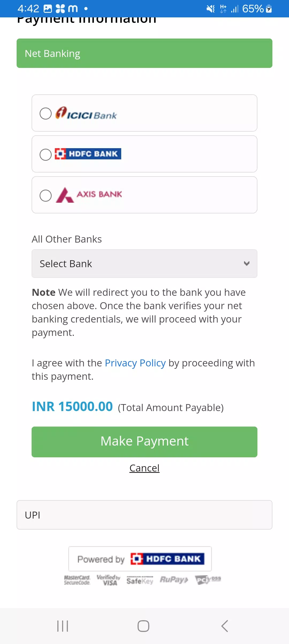This screenshot has height=644, width=289.
Task: Tap the INR 15000.00 total amount
Action: coord(72,407)
